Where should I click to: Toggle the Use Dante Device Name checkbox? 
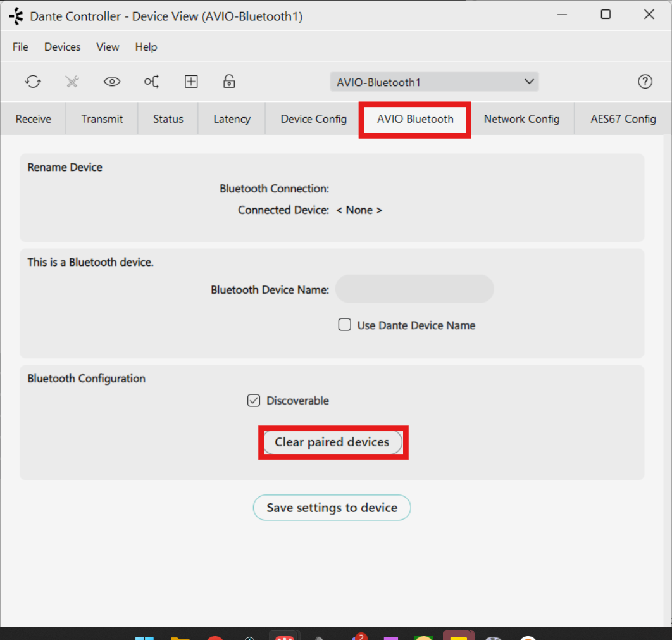click(x=345, y=325)
